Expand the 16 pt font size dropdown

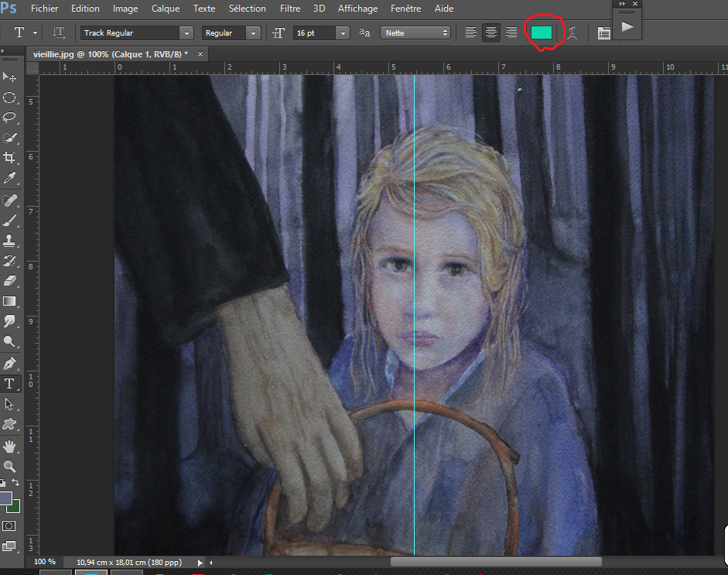click(x=342, y=33)
